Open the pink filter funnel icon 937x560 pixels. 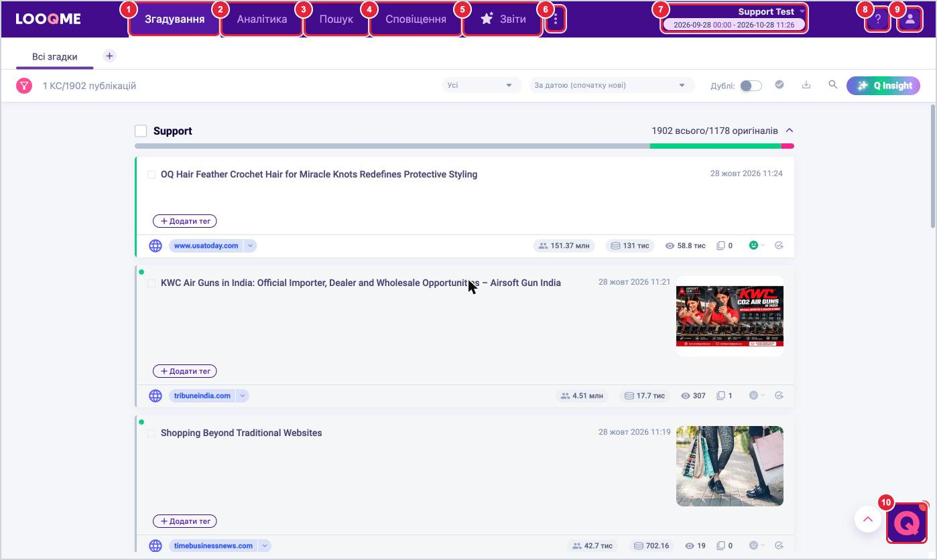[x=24, y=86]
